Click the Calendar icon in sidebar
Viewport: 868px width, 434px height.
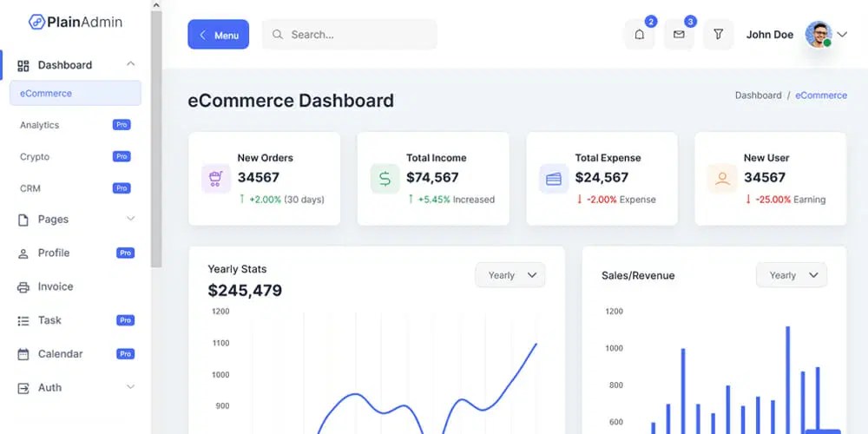coord(23,354)
